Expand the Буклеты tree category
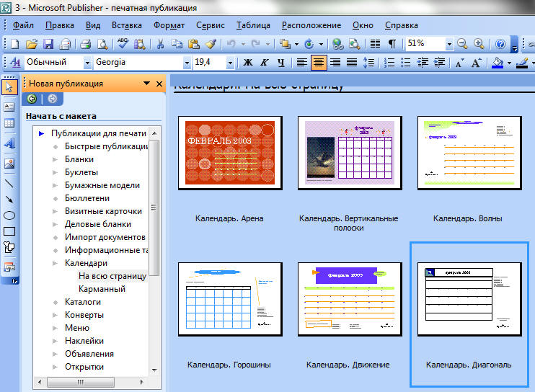The height and width of the screenshot is (392, 535). 55,172
